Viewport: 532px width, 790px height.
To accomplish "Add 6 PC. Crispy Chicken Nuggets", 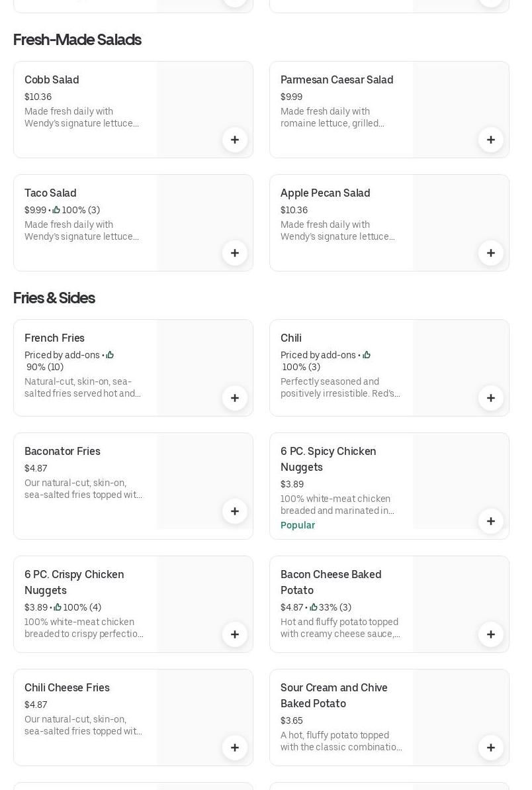I will pyautogui.click(x=235, y=634).
